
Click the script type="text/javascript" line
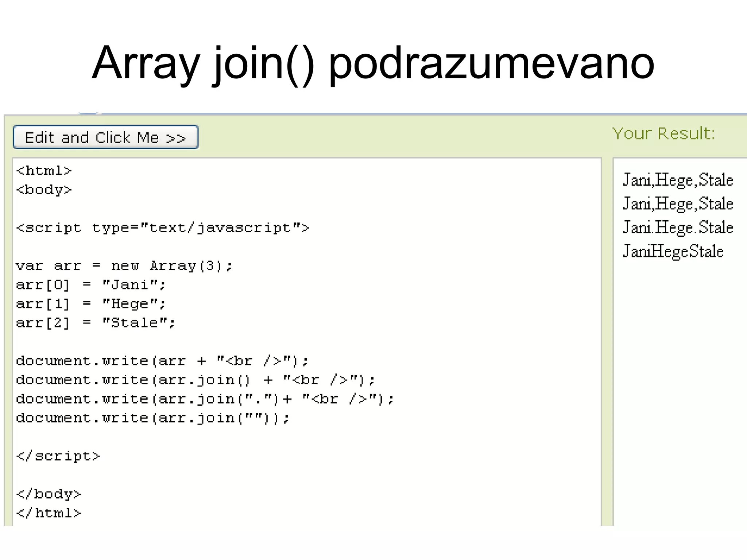(163, 228)
